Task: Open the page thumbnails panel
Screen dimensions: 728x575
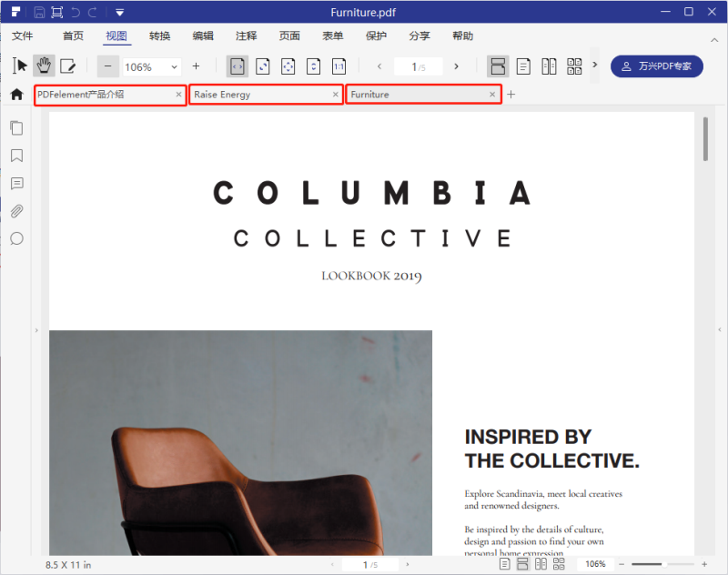Action: [16, 128]
